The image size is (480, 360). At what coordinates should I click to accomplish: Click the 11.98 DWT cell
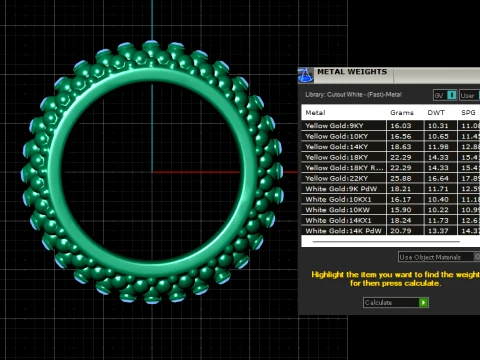441,147
